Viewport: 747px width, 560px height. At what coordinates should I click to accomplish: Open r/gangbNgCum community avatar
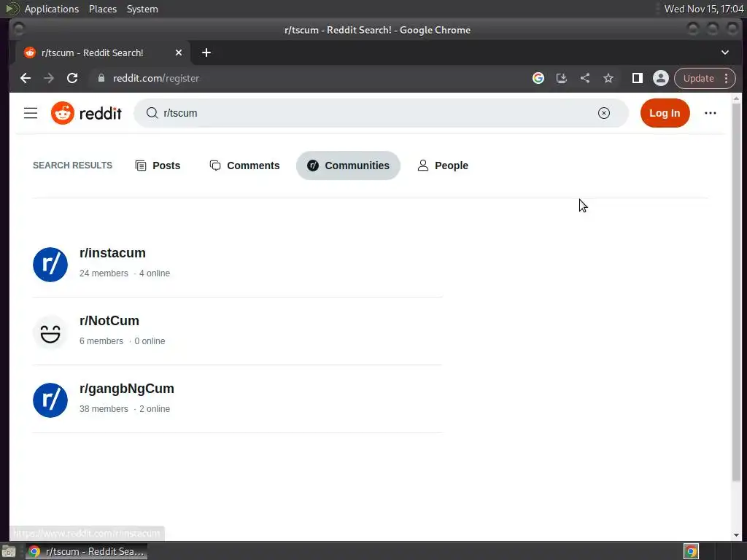tap(50, 400)
